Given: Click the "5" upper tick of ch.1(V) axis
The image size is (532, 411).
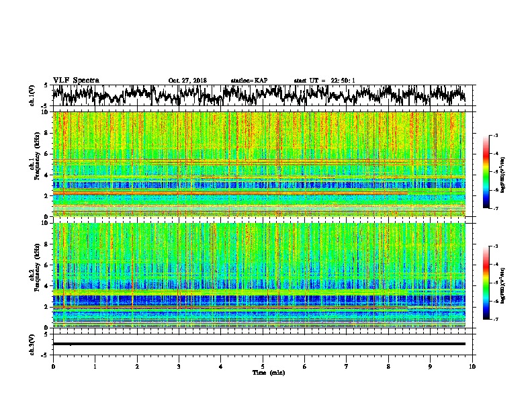Looking at the screenshot, I should (x=46, y=85).
